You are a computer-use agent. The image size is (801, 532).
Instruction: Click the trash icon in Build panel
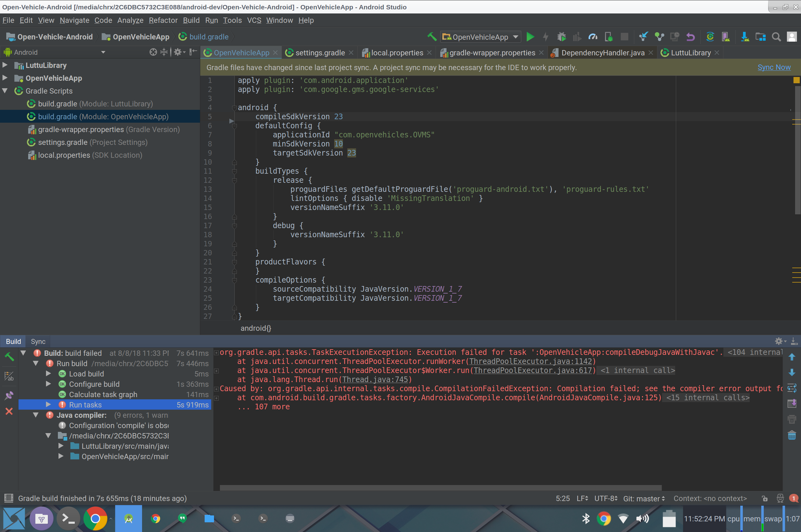coord(792,435)
